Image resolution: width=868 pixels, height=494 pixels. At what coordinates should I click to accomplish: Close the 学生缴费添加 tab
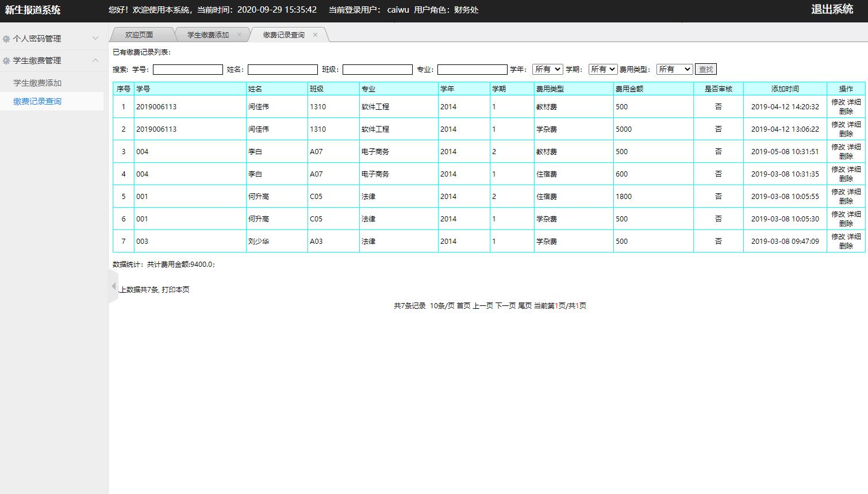[240, 35]
